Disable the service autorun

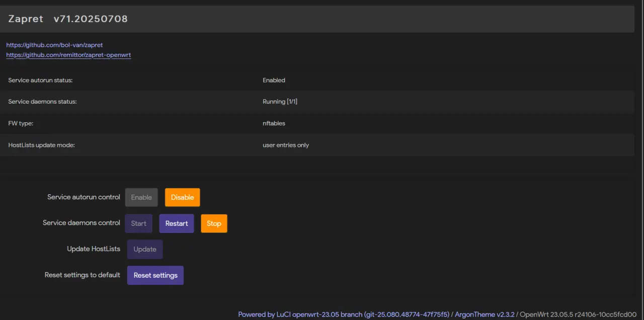(x=182, y=197)
